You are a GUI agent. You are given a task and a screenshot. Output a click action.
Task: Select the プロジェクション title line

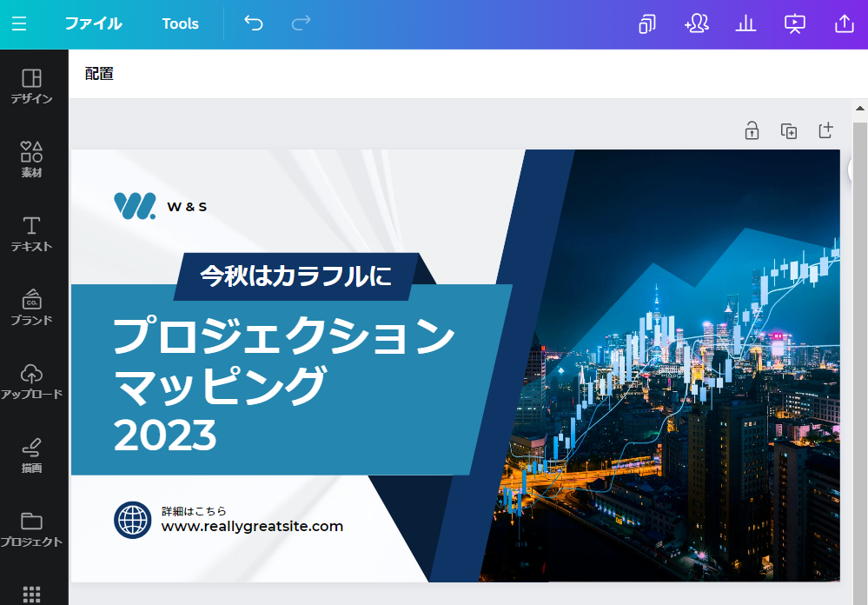pyautogui.click(x=283, y=336)
